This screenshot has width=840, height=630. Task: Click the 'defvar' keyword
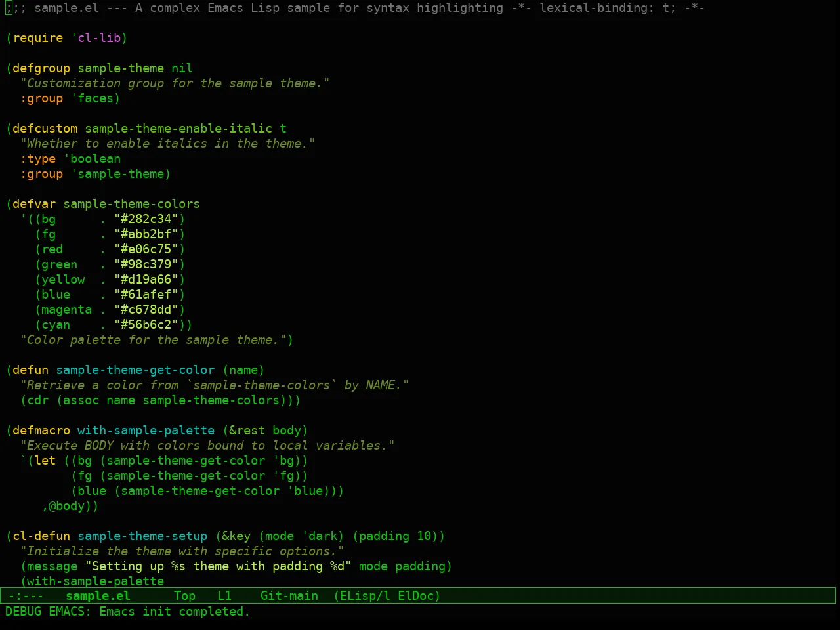pyautogui.click(x=34, y=204)
